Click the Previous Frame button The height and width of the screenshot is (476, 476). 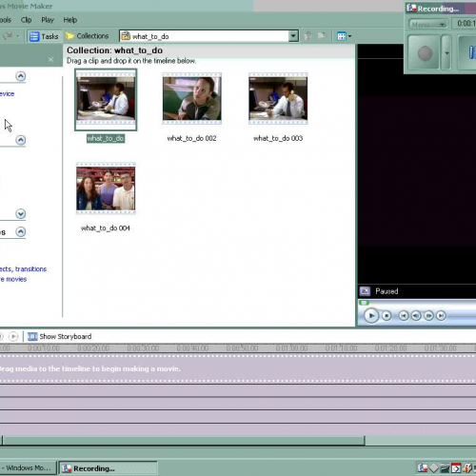[416, 316]
